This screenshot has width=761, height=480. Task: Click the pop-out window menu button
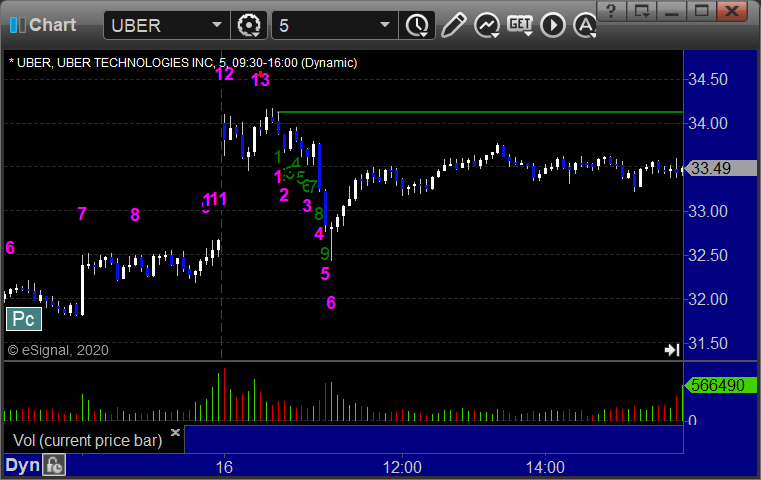tap(642, 11)
